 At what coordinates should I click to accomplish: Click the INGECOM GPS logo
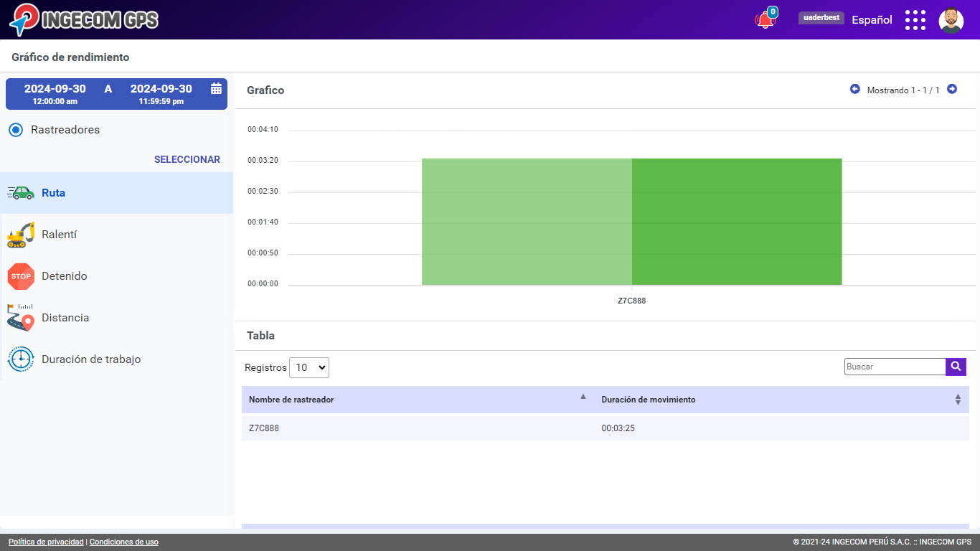84,19
